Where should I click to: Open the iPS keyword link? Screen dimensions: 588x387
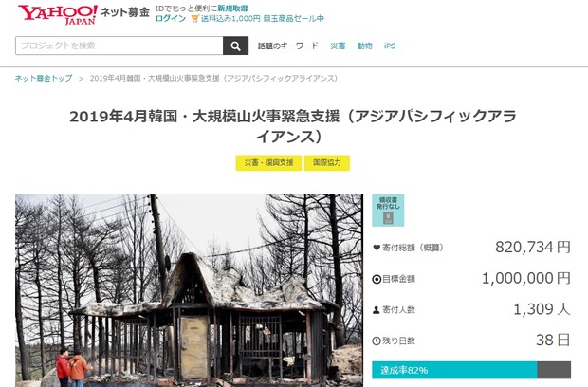coord(390,46)
